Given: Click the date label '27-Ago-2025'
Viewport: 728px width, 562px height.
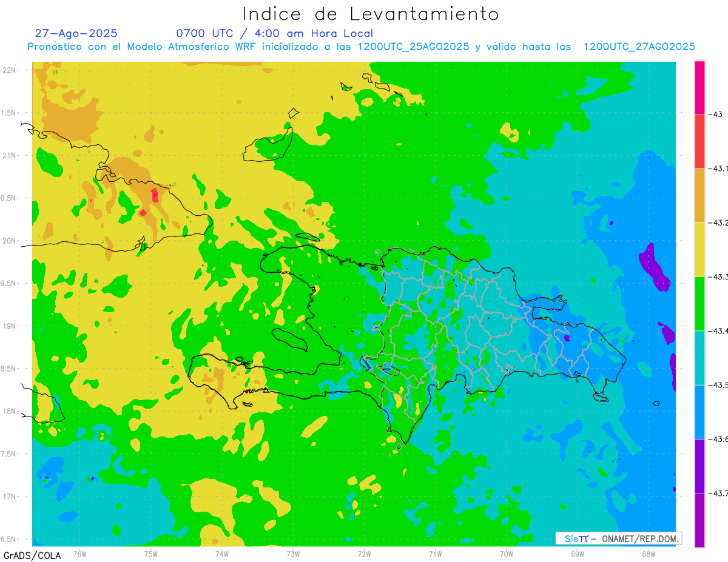Looking at the screenshot, I should [76, 33].
